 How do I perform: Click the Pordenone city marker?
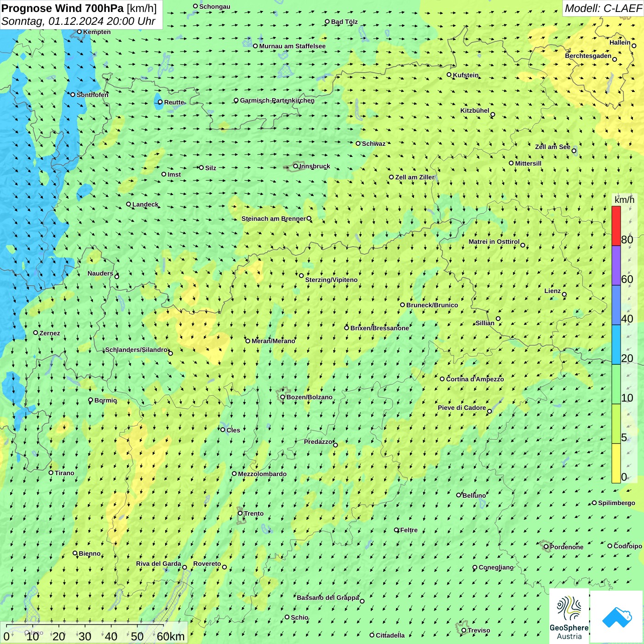(546, 546)
